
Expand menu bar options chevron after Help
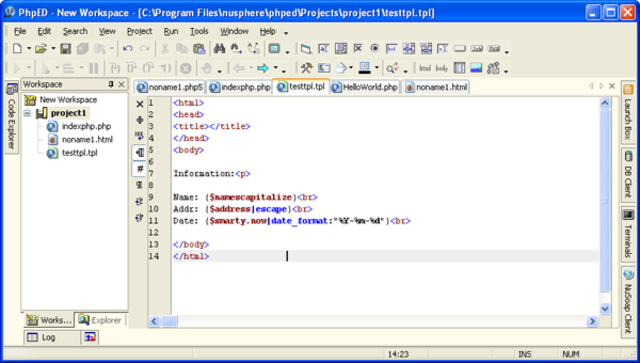pos(286,32)
